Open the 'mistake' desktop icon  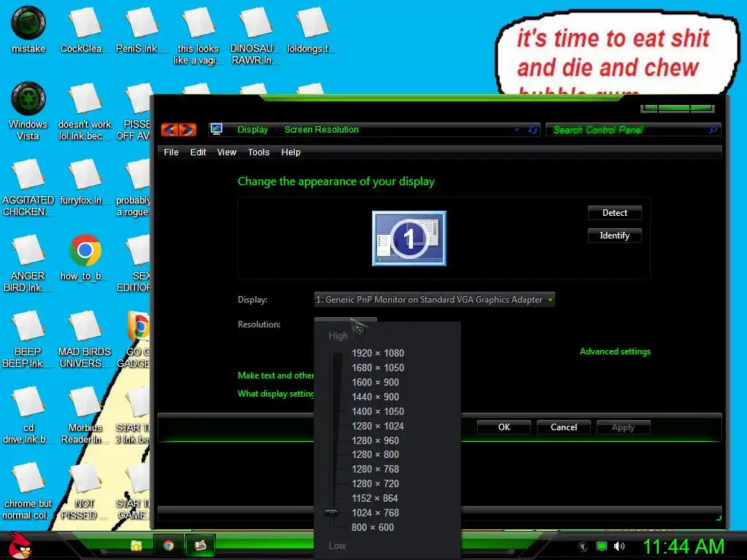click(x=28, y=29)
